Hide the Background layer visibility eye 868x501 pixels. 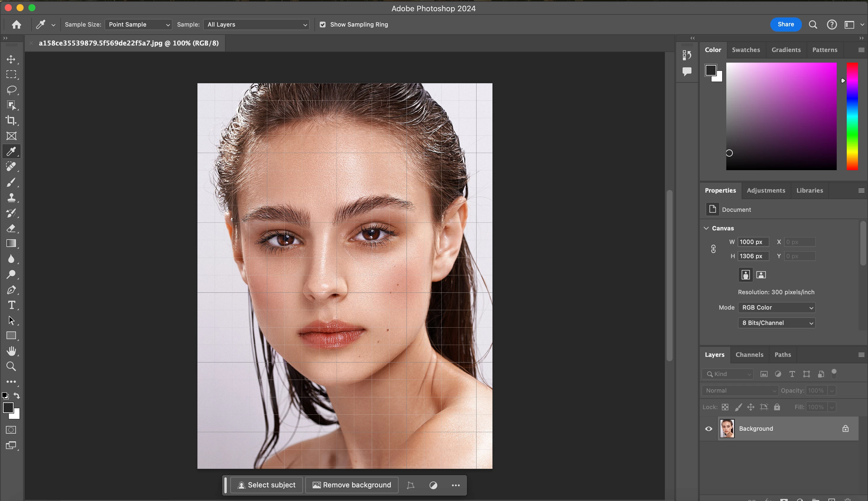pos(709,429)
